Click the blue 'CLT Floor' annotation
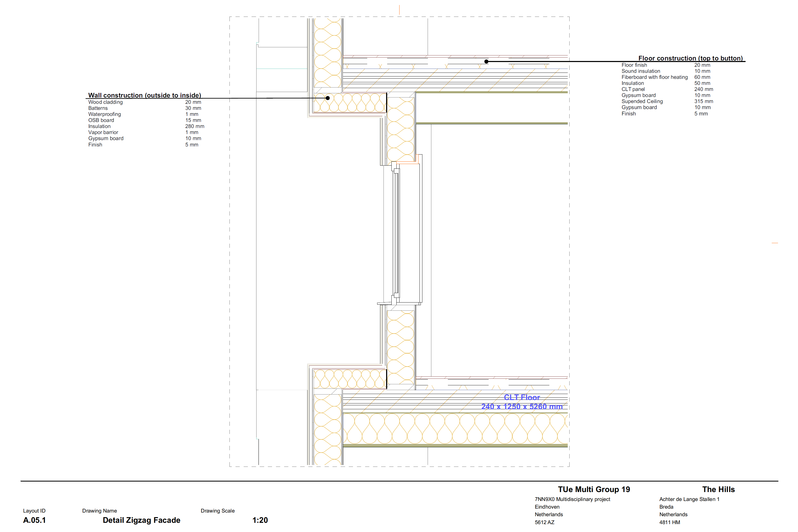Screen dimensions: 798x532 522,397
